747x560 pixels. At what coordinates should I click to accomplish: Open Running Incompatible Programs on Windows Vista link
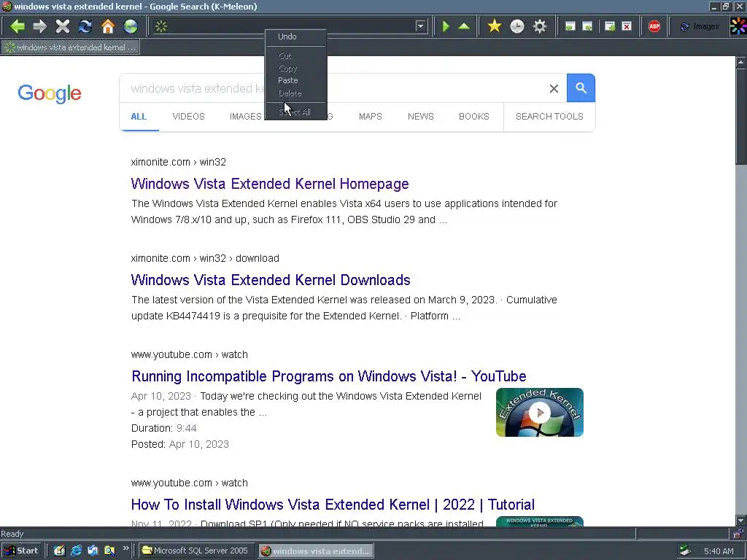pyautogui.click(x=329, y=376)
